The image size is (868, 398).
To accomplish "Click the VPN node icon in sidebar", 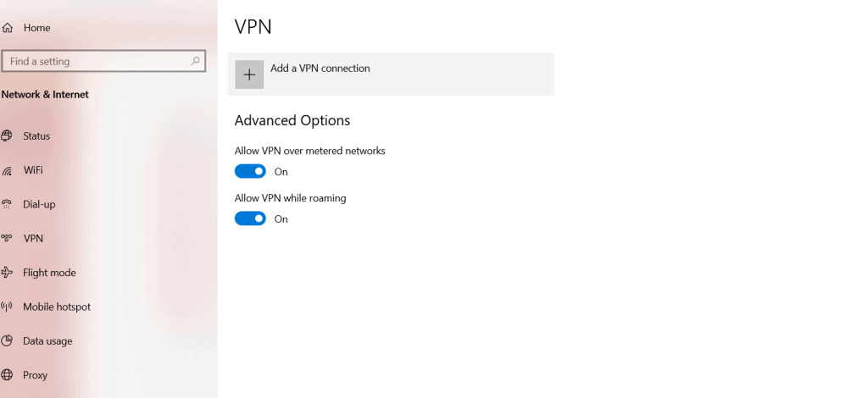I will pos(7,239).
